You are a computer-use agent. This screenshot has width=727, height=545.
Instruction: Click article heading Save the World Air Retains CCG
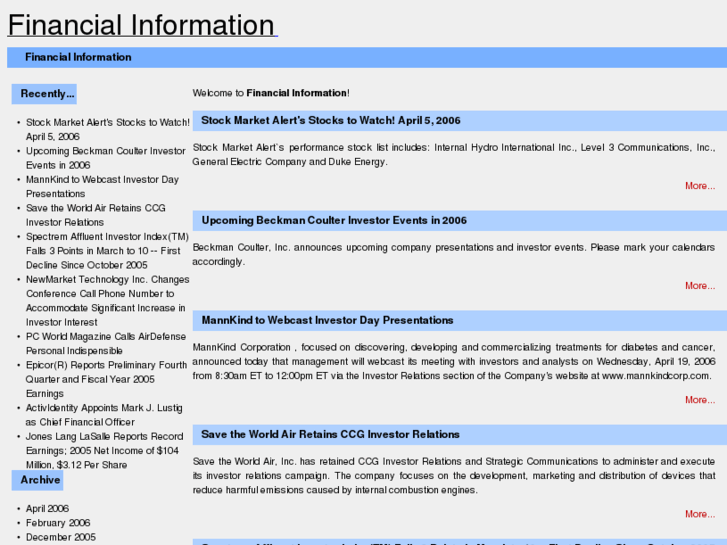click(x=330, y=435)
